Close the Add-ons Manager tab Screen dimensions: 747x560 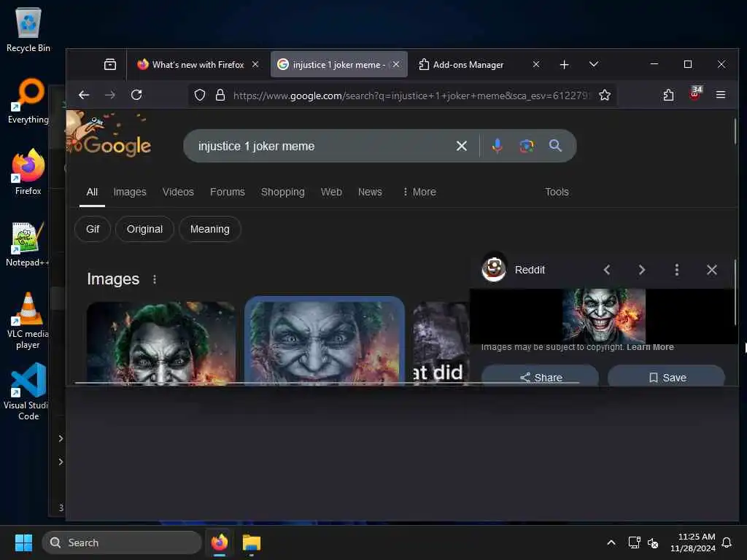point(536,64)
